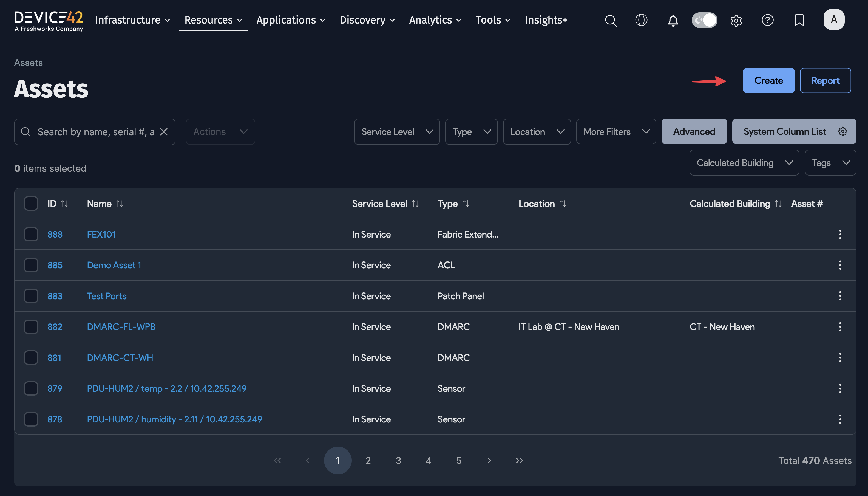Open the notifications bell

tap(673, 21)
